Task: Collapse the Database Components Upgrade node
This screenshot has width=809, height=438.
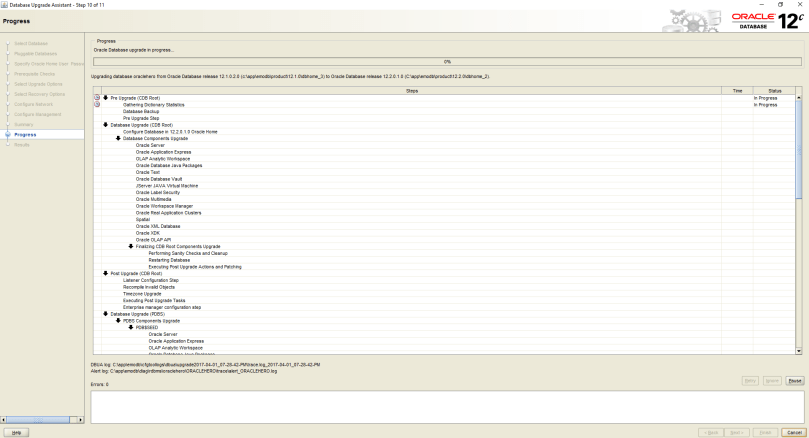Action: (x=119, y=138)
